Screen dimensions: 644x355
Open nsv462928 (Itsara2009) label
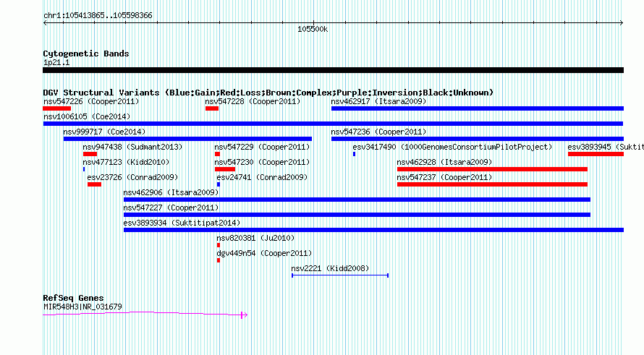pyautogui.click(x=444, y=162)
